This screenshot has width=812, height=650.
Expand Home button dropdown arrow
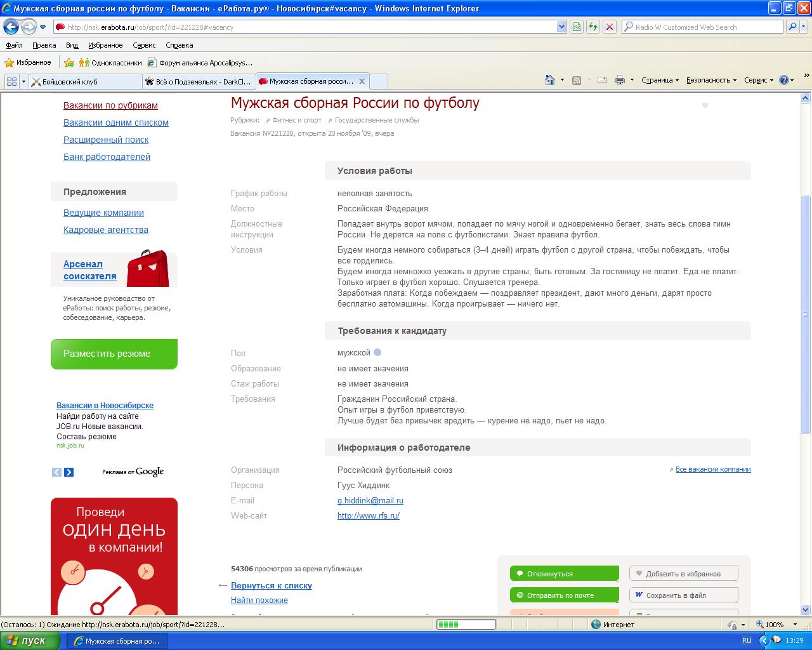(x=562, y=80)
